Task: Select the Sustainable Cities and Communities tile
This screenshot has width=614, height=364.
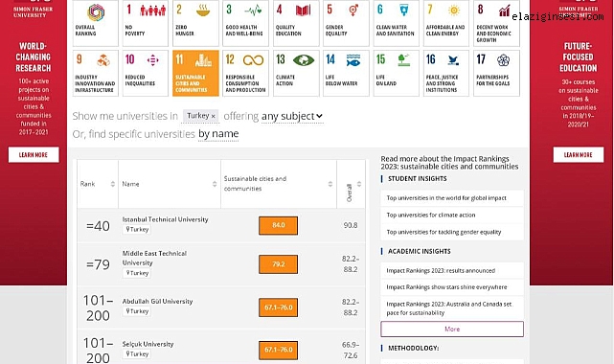Action: [195, 73]
